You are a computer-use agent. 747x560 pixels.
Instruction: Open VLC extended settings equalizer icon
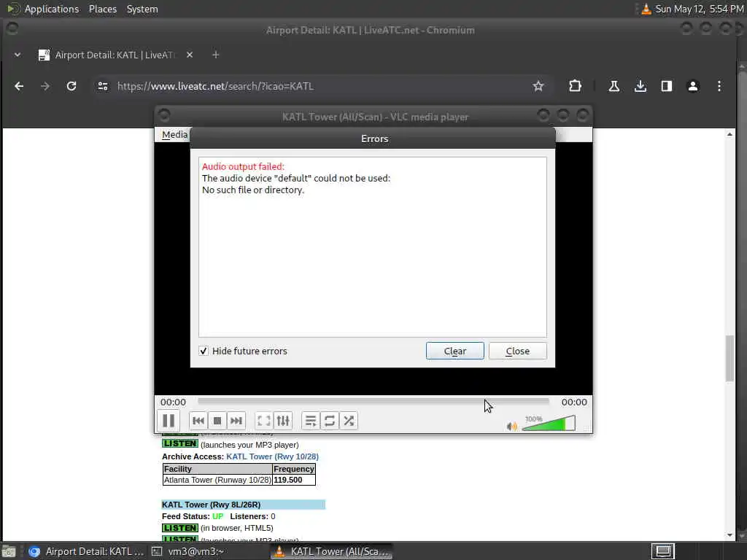coord(283,421)
